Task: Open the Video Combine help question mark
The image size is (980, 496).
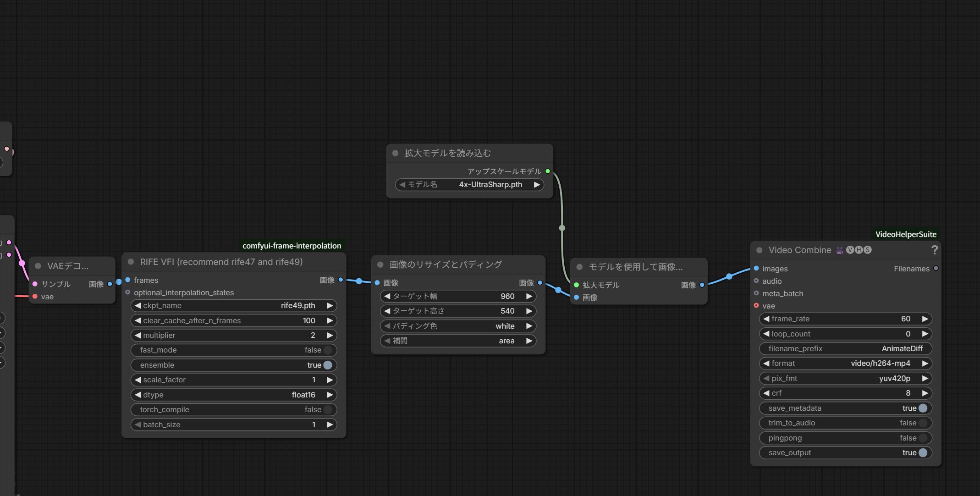Action: [934, 250]
